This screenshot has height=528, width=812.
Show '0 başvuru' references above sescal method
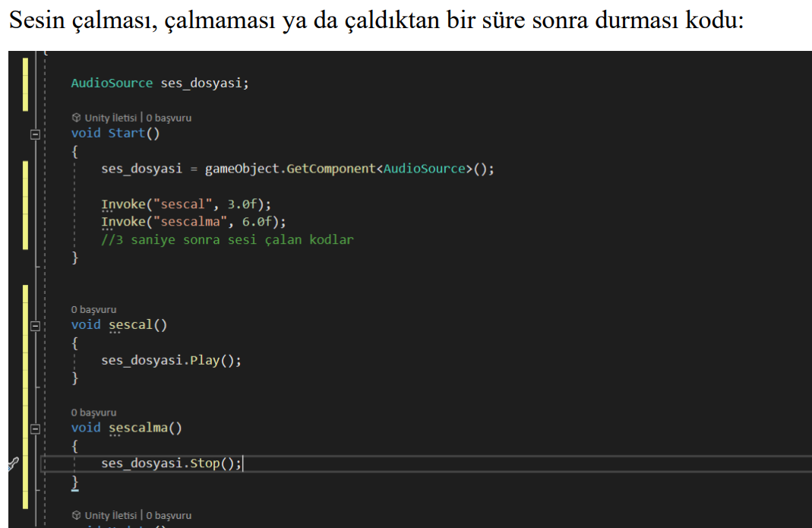(93, 309)
